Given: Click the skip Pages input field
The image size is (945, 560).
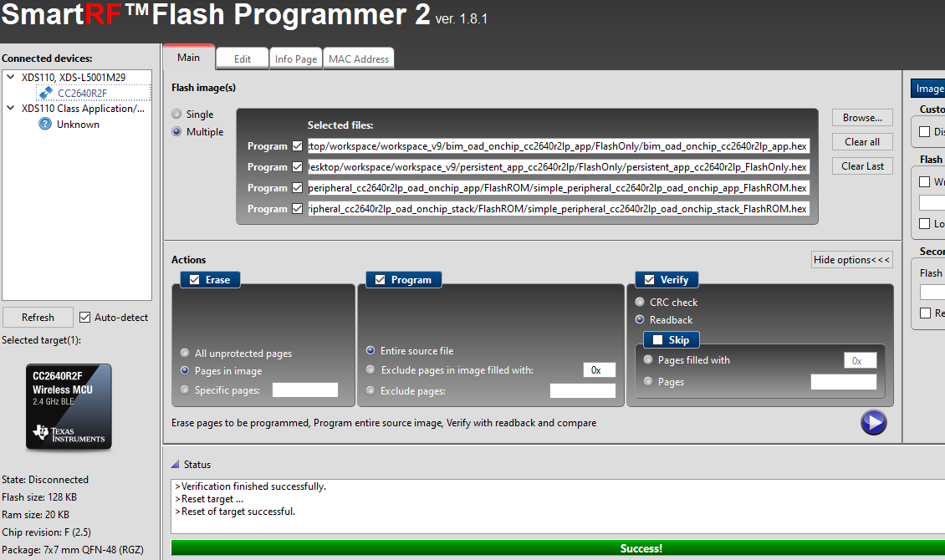Looking at the screenshot, I should [844, 382].
